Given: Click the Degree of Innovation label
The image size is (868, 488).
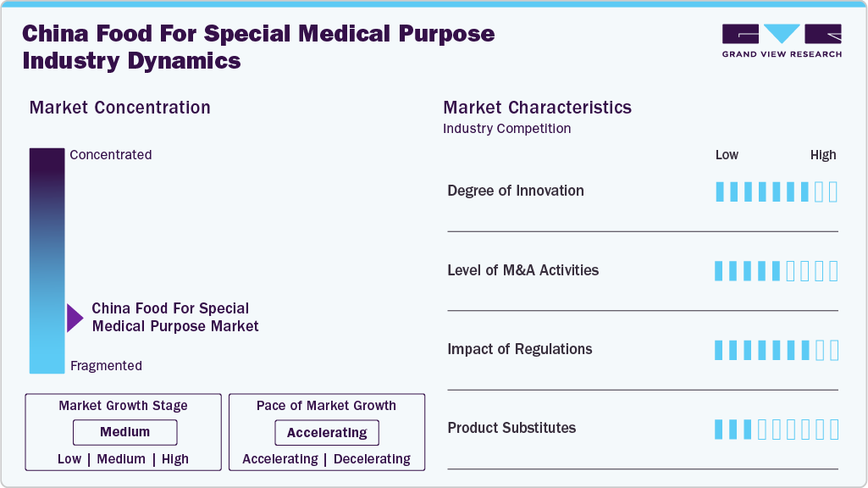Looking at the screenshot, I should tap(515, 191).
